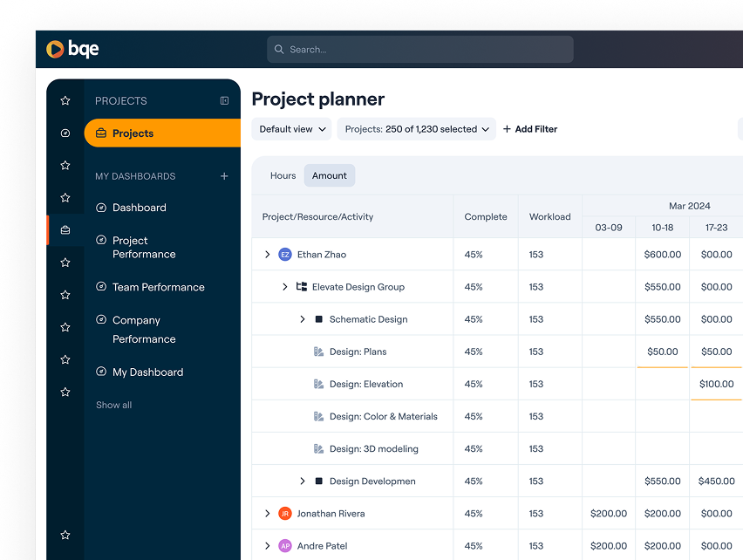Open the Projects menu item
Image resolution: width=743 pixels, height=560 pixels.
pyautogui.click(x=162, y=133)
